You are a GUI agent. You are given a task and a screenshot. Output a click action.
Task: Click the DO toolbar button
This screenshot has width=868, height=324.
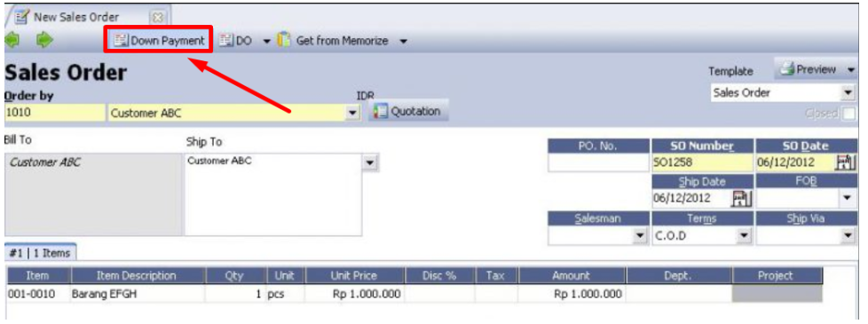click(236, 41)
